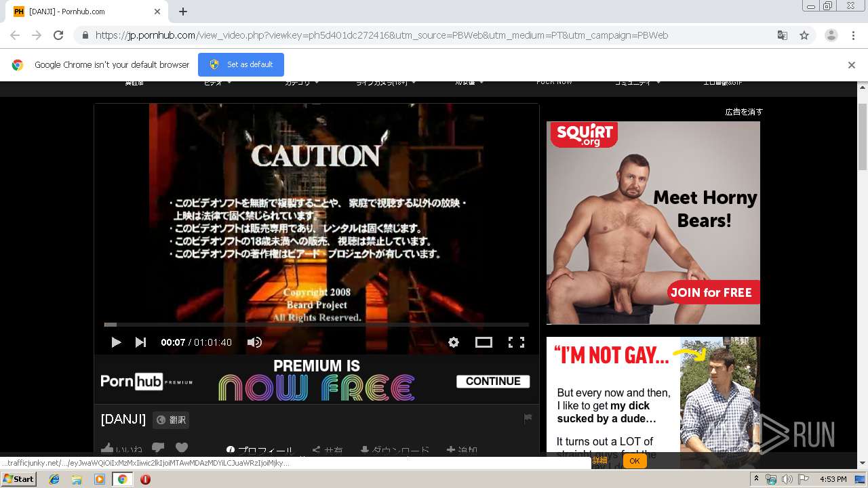Add video to favorites with heart
Screen dimensions: 868x488
coord(181,448)
